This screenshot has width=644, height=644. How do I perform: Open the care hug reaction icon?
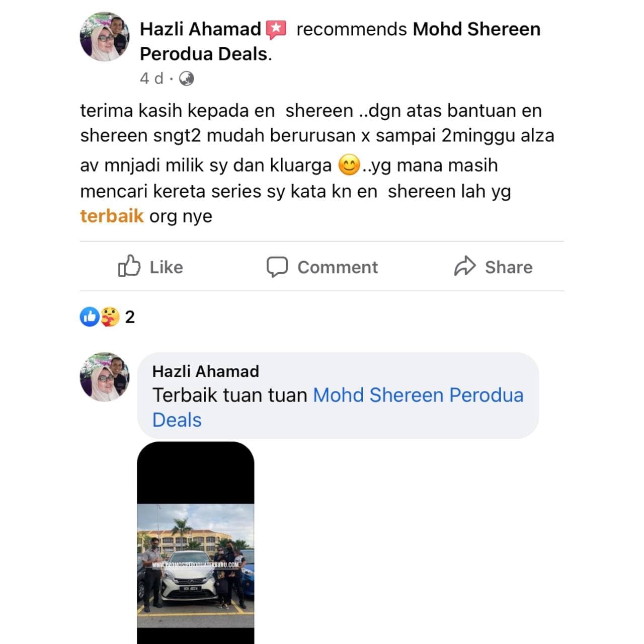point(109,317)
